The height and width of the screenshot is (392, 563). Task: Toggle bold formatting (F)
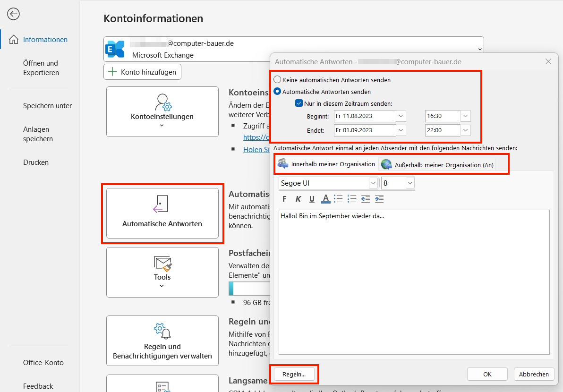(284, 199)
